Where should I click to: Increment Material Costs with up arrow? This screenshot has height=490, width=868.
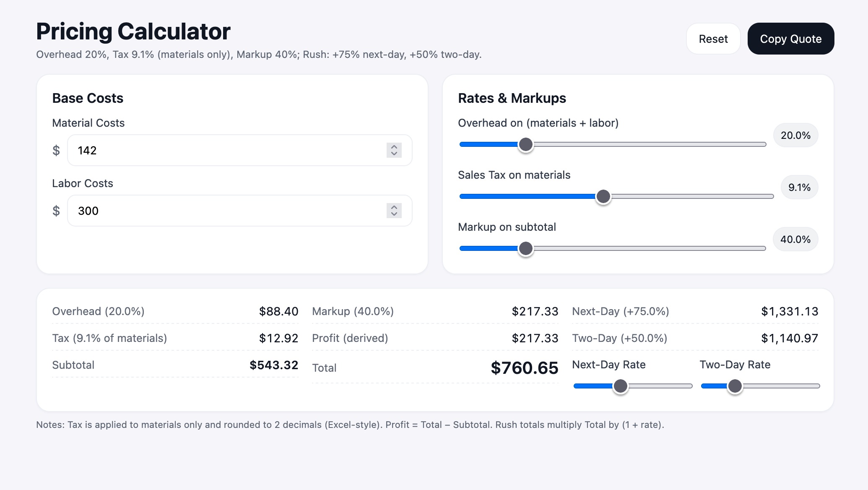coord(394,147)
